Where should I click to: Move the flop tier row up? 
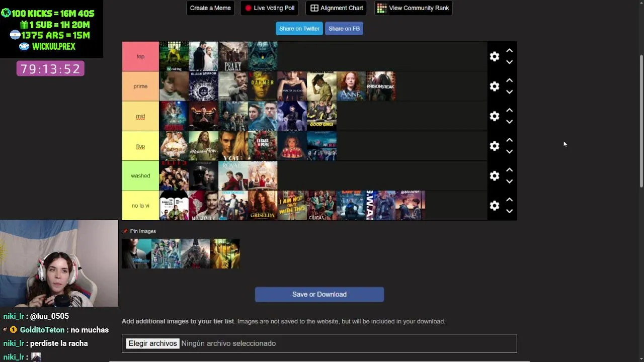pos(509,140)
